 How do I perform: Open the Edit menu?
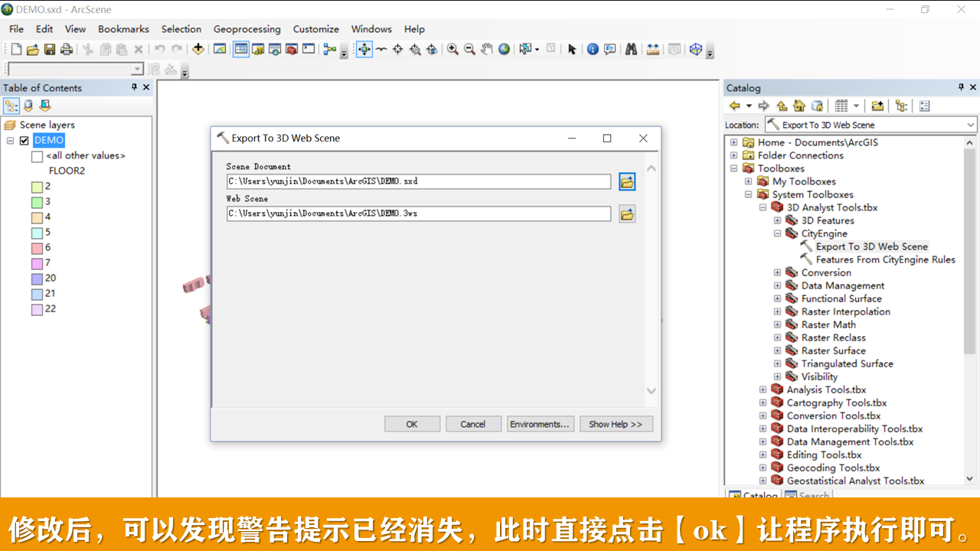(x=44, y=29)
